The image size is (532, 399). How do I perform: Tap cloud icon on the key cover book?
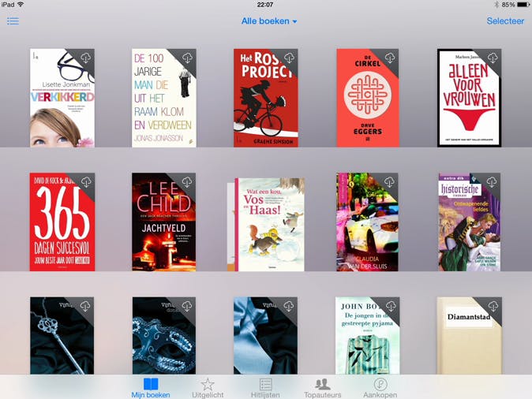85,306
